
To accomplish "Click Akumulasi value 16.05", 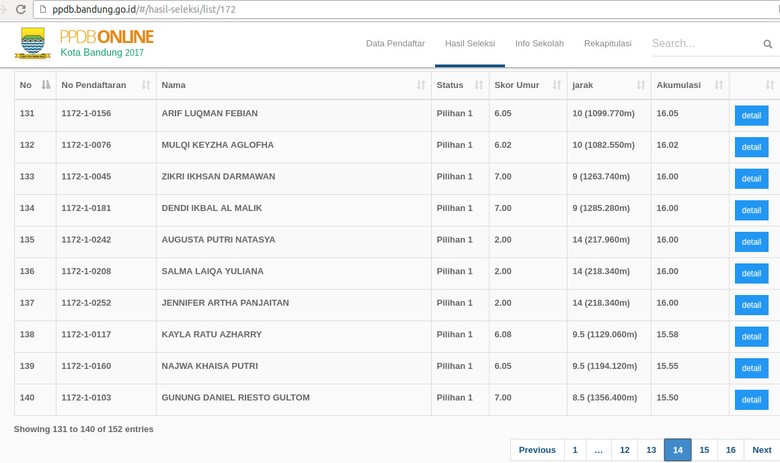I will coord(668,113).
